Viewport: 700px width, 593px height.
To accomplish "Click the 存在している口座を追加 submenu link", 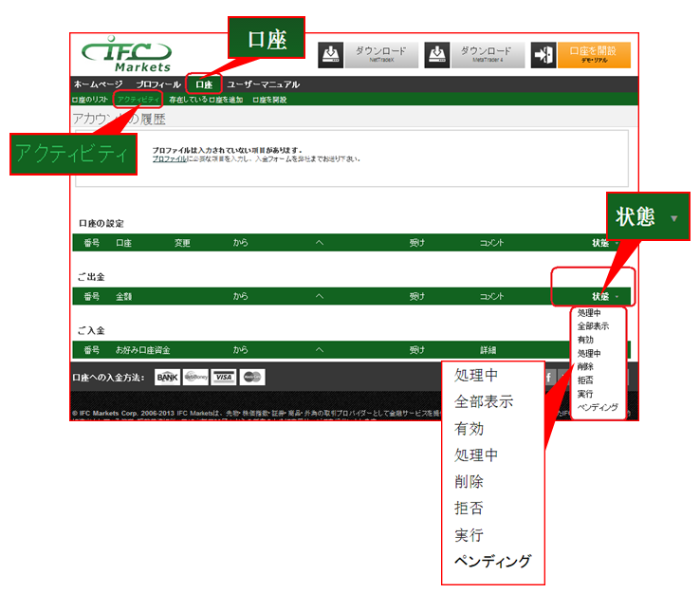I will (x=206, y=99).
